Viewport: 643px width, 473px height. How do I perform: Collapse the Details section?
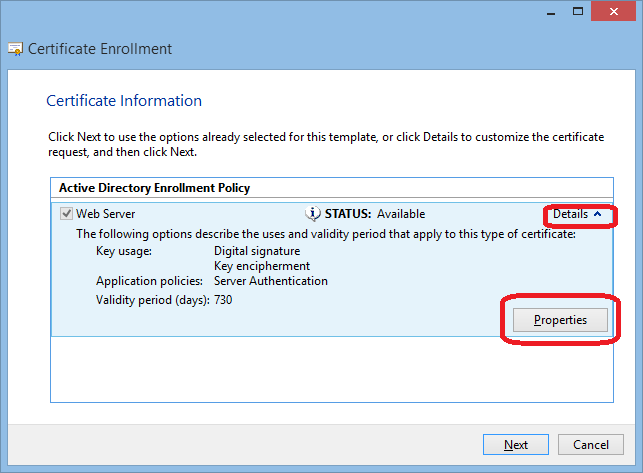coord(577,214)
